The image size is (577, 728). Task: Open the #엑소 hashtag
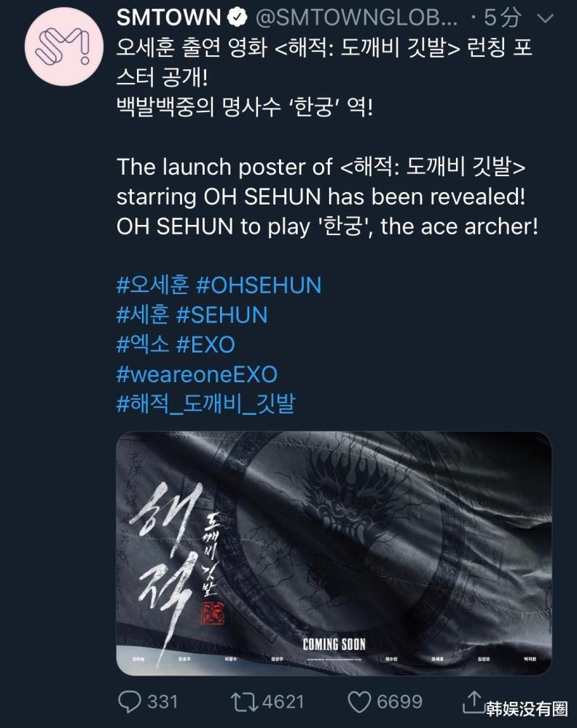(x=143, y=344)
